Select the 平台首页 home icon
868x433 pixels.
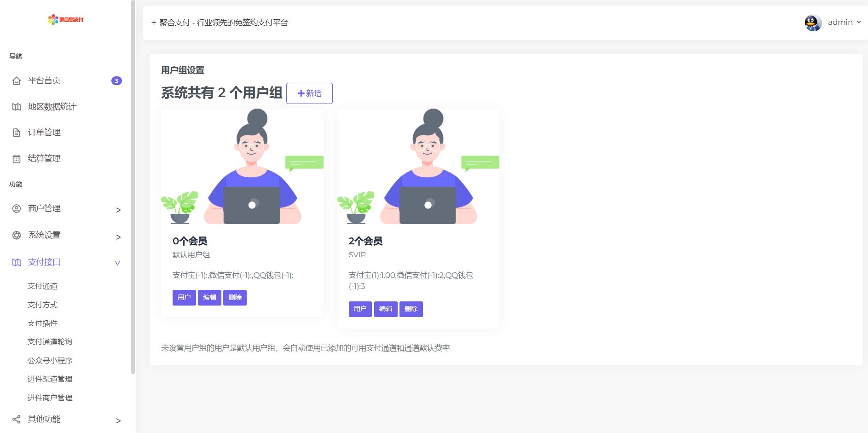[17, 81]
